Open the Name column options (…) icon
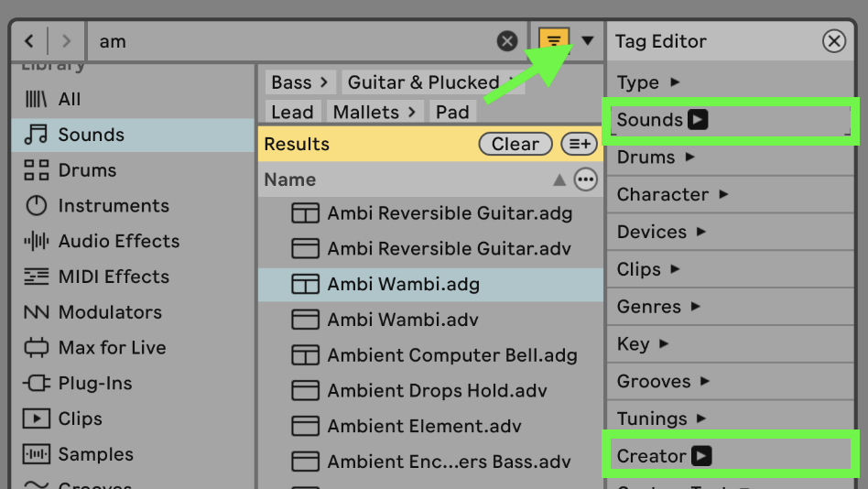 pos(585,179)
